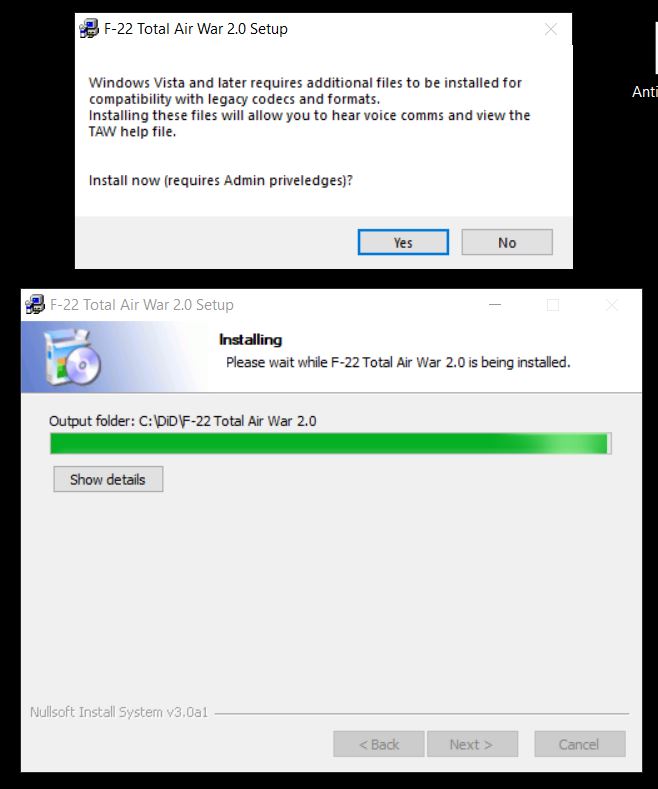Click the maximize box of Setup window
The height and width of the screenshot is (789, 658).
coord(553,305)
